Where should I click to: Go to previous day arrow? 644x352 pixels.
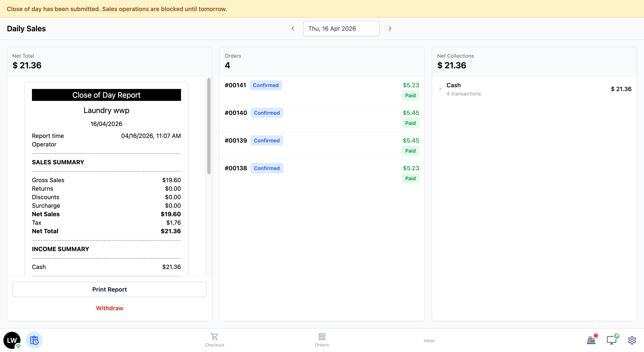(293, 29)
